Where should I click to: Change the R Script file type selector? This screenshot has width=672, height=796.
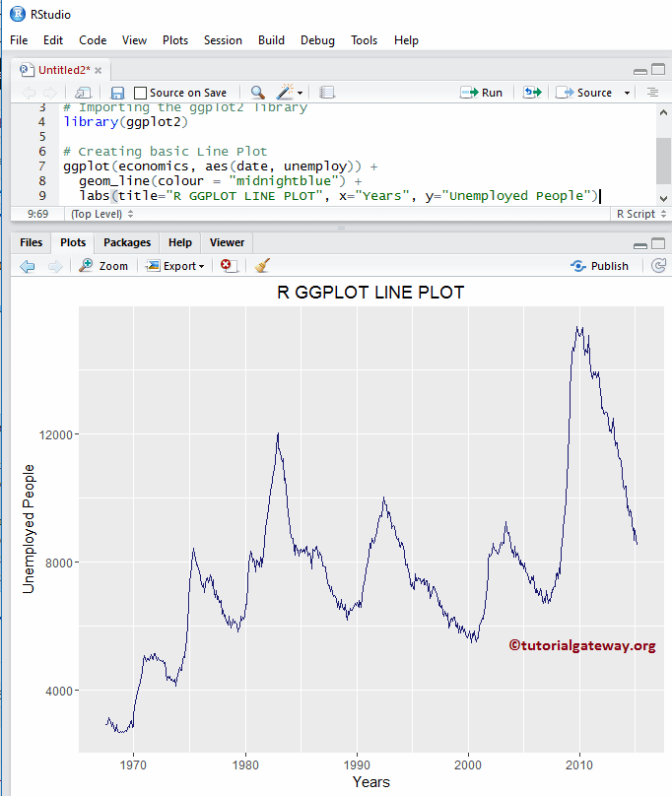641,214
